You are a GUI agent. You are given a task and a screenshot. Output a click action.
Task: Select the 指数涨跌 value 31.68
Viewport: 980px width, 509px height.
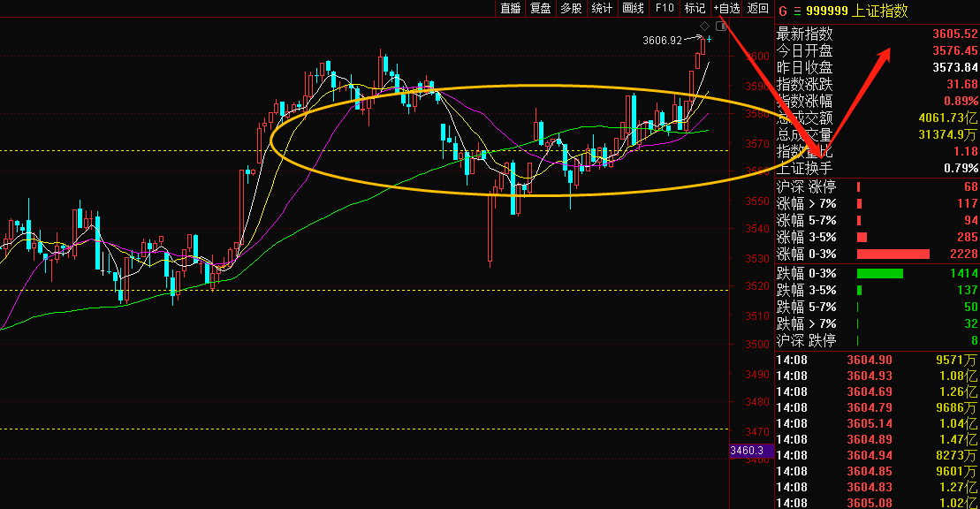click(x=962, y=85)
